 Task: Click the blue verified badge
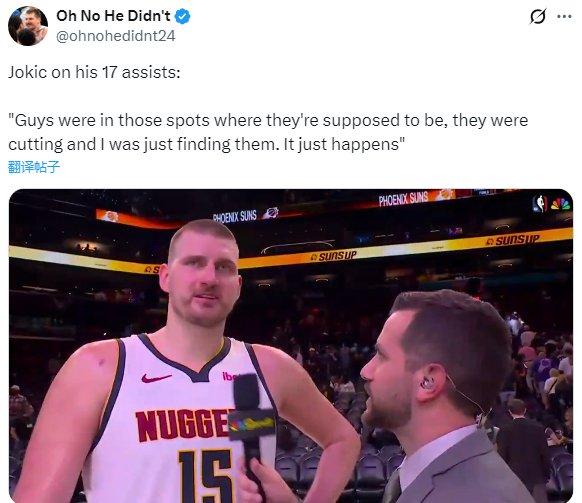coord(183,17)
